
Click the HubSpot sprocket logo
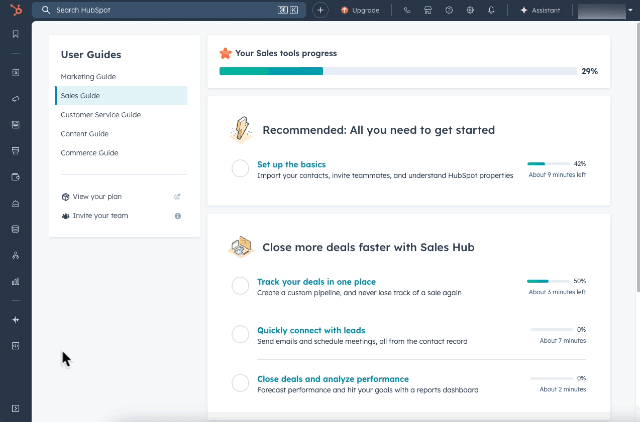(x=15, y=10)
